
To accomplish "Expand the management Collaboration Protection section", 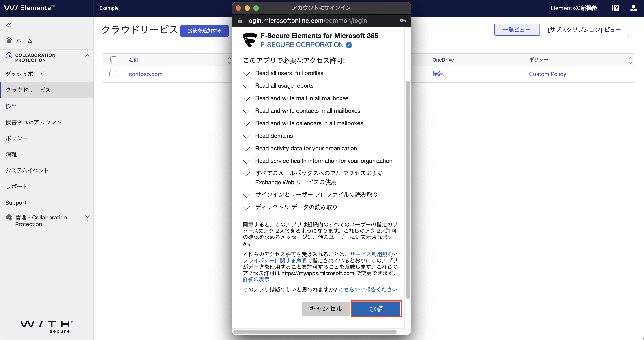I will pyautogui.click(x=87, y=217).
